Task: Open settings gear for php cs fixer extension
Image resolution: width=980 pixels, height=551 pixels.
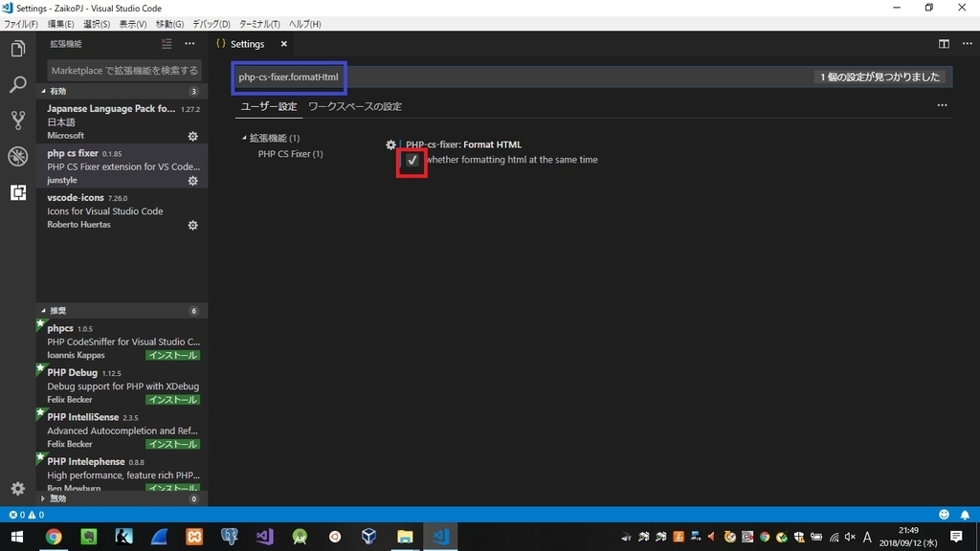Action: click(192, 181)
